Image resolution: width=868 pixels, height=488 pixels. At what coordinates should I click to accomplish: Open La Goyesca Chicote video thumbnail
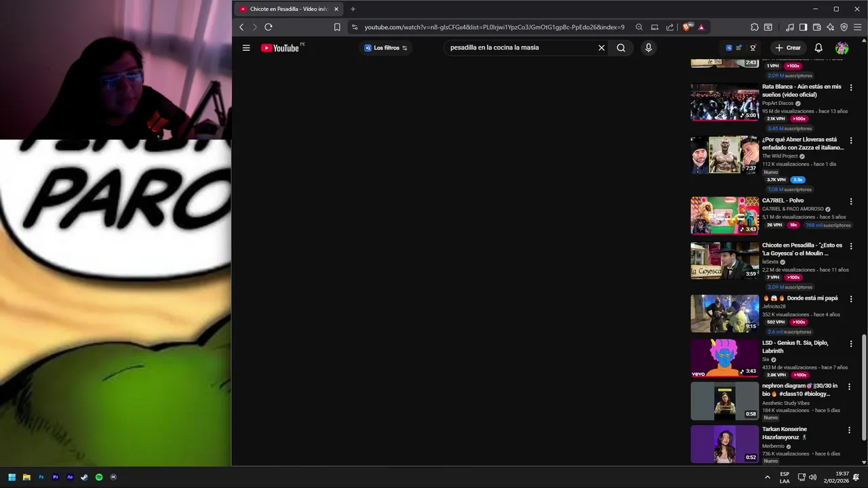coord(724,260)
